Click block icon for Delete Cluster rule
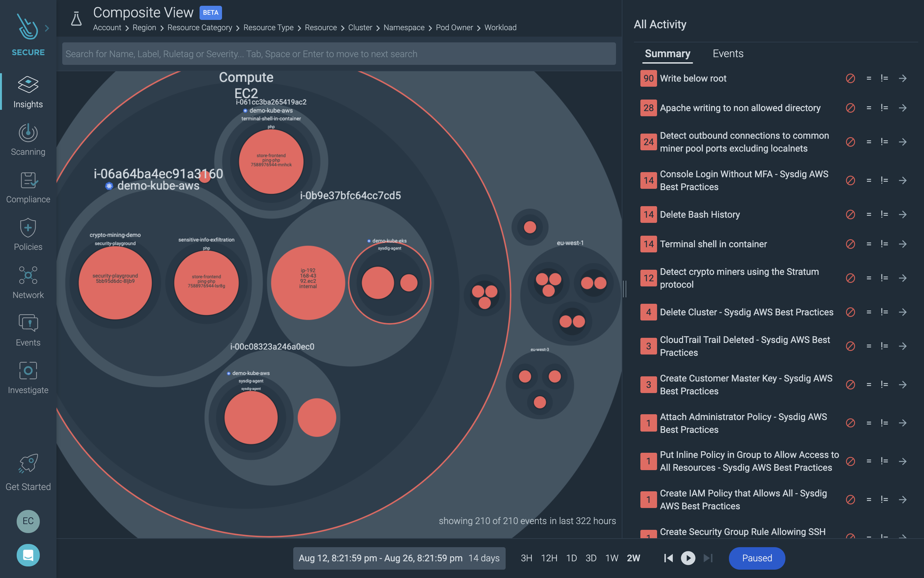Screen dimensions: 924x578 850,312
